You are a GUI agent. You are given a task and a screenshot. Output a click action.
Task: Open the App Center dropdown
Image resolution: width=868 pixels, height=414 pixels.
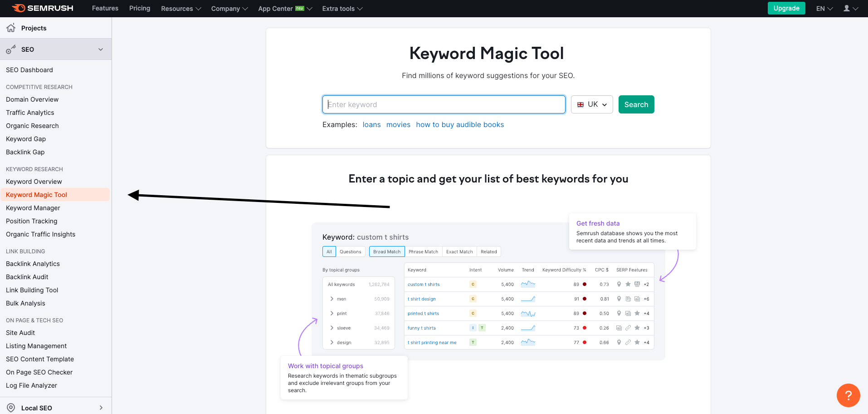pyautogui.click(x=285, y=9)
